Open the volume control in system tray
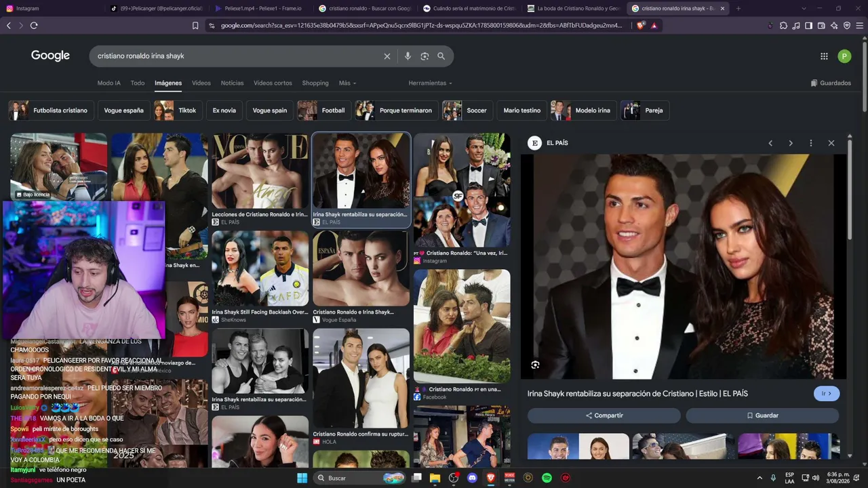Image resolution: width=868 pixels, height=488 pixels. pos(815,478)
